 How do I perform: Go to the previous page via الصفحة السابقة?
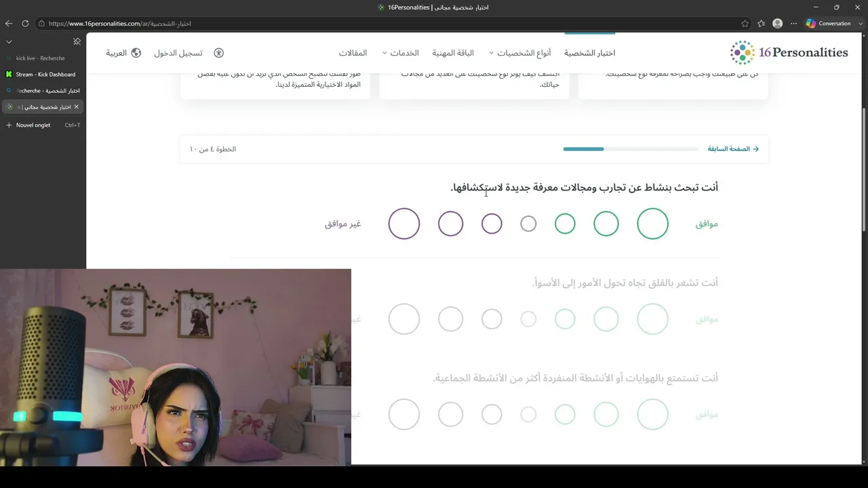tap(729, 149)
